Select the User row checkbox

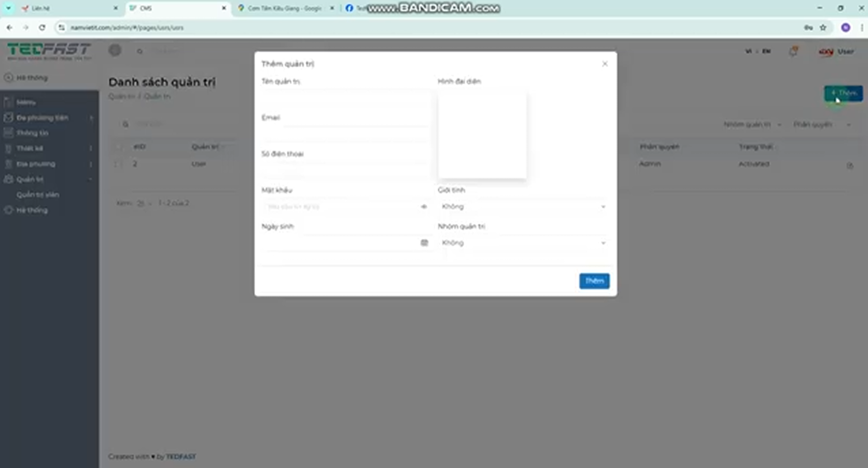click(118, 164)
